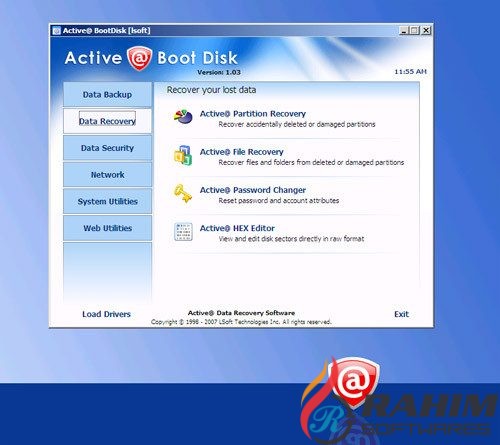Maximize the Active@ BootDisk window

pyautogui.click(x=414, y=31)
